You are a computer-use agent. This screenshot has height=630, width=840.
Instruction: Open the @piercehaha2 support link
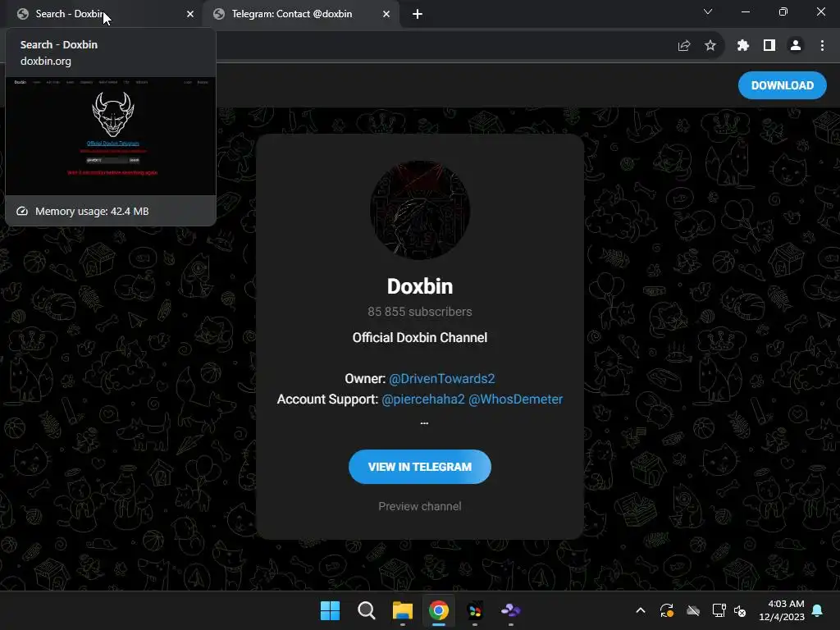click(423, 399)
